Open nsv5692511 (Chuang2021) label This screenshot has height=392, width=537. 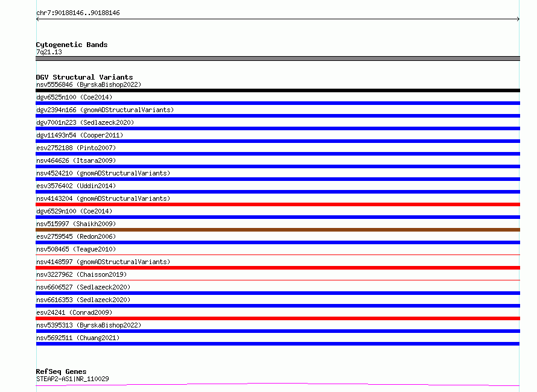pos(78,338)
